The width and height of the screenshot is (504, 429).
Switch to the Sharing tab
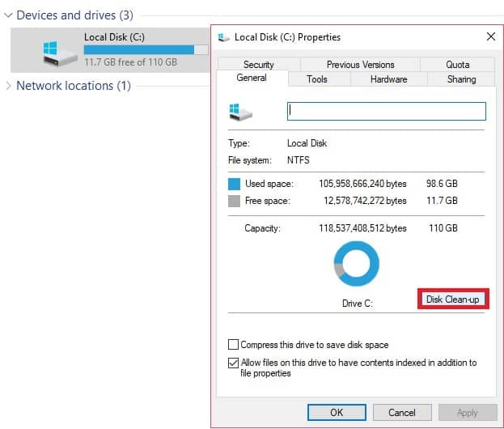pyautogui.click(x=461, y=79)
